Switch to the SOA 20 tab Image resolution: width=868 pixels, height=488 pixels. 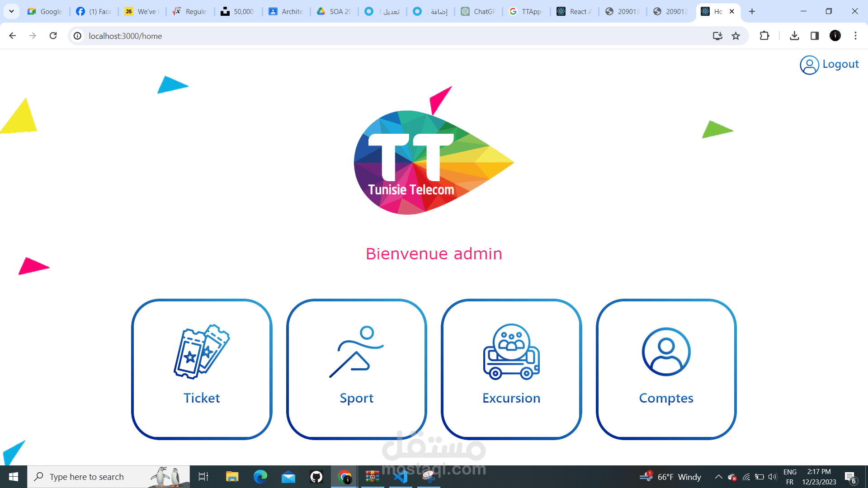334,11
